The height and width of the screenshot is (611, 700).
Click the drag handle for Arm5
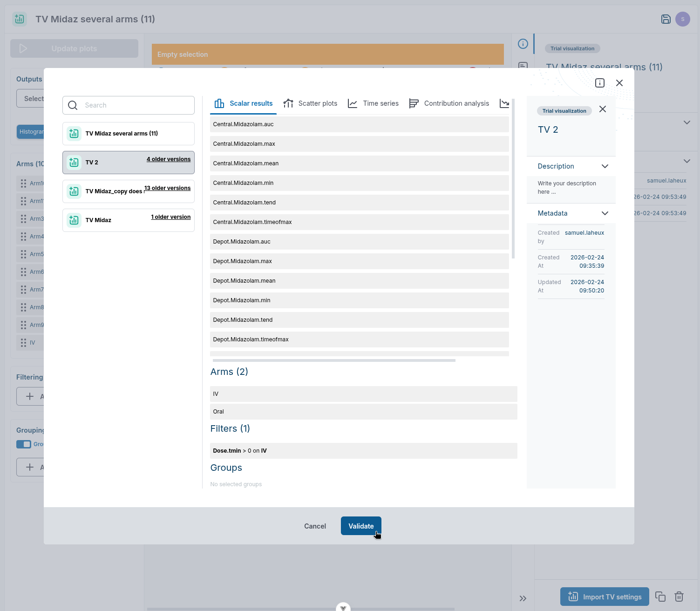23,254
